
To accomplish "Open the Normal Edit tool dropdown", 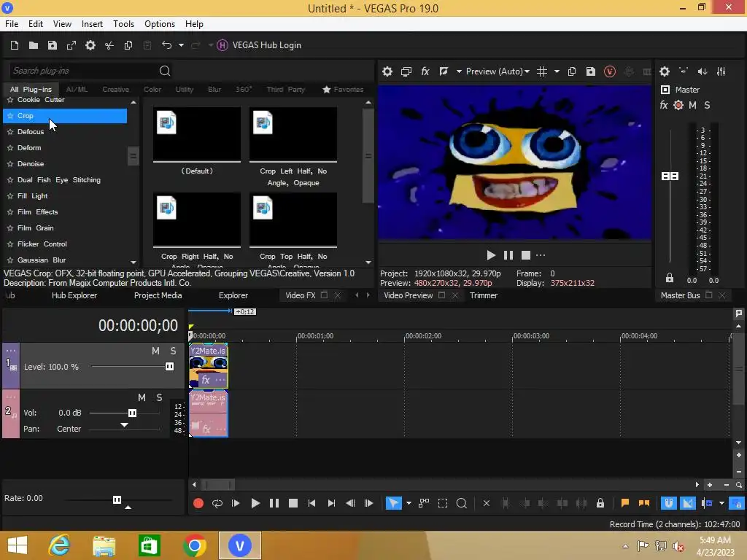I will 409,503.
